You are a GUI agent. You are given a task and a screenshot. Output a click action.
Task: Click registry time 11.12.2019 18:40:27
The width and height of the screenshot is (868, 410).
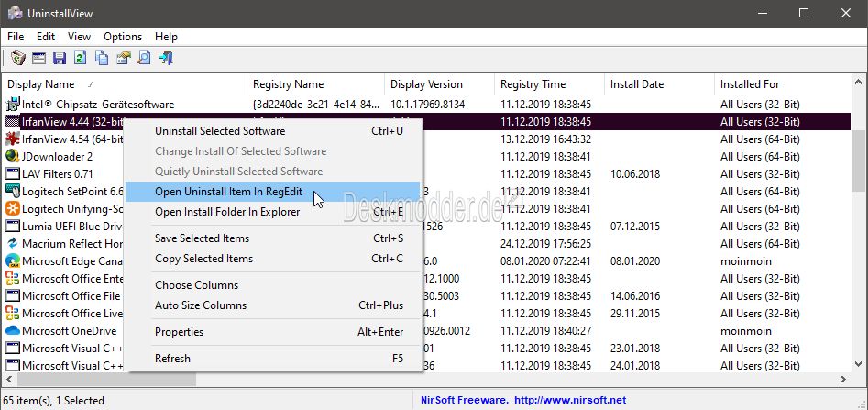point(545,331)
